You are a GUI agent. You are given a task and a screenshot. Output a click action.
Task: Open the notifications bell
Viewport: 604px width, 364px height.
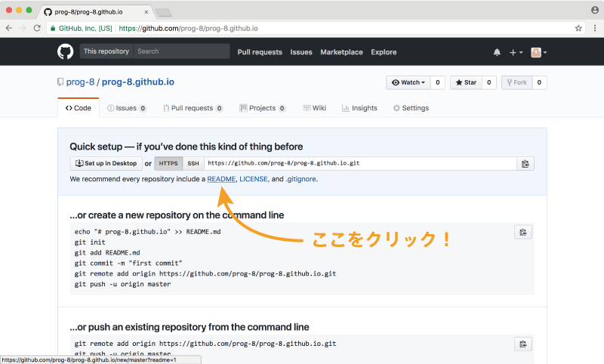tap(497, 52)
